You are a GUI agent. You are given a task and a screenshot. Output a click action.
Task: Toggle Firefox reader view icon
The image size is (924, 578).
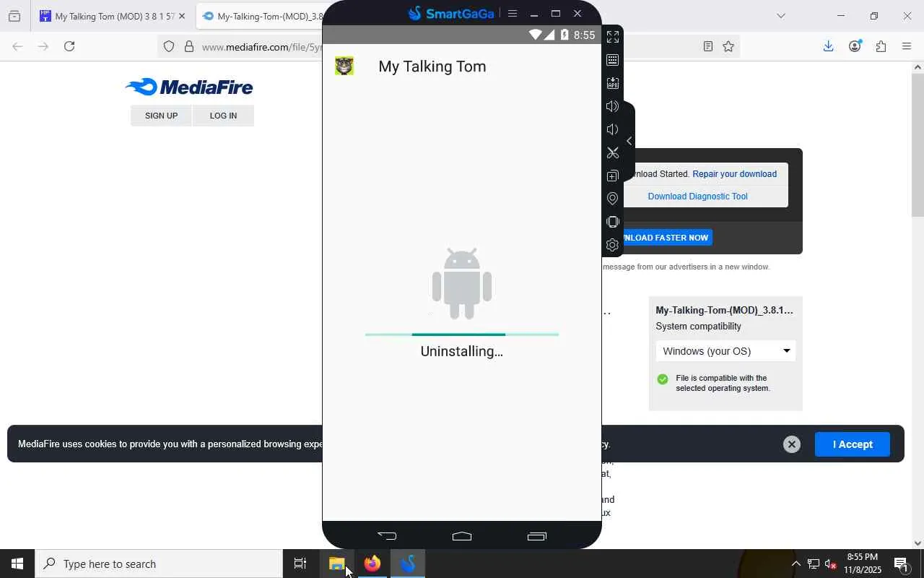click(x=708, y=46)
